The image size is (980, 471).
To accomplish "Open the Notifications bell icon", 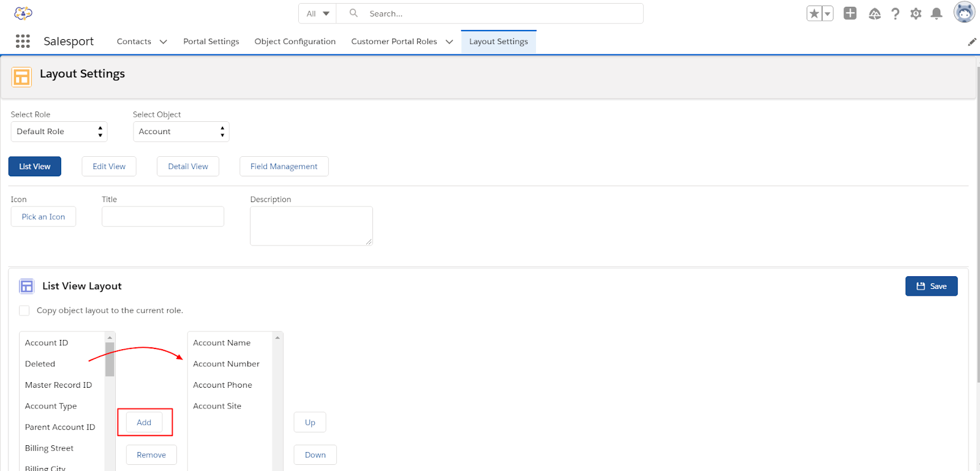I will (936, 13).
